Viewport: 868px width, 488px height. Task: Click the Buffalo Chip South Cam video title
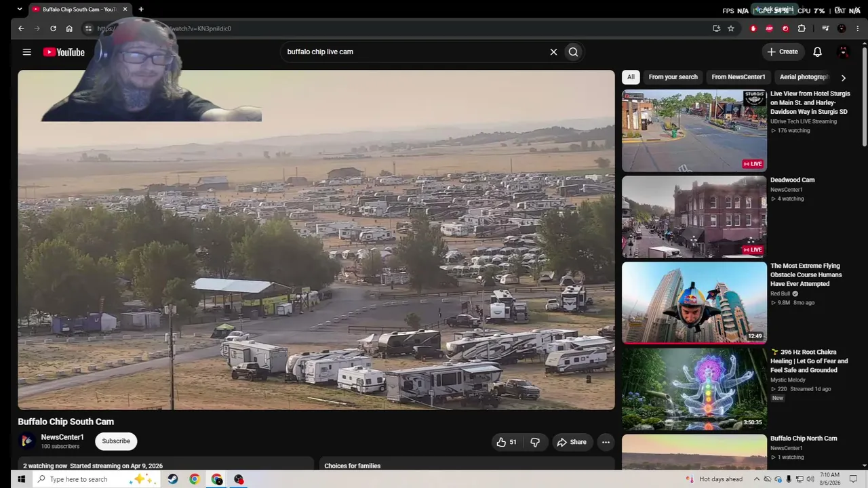(66, 422)
